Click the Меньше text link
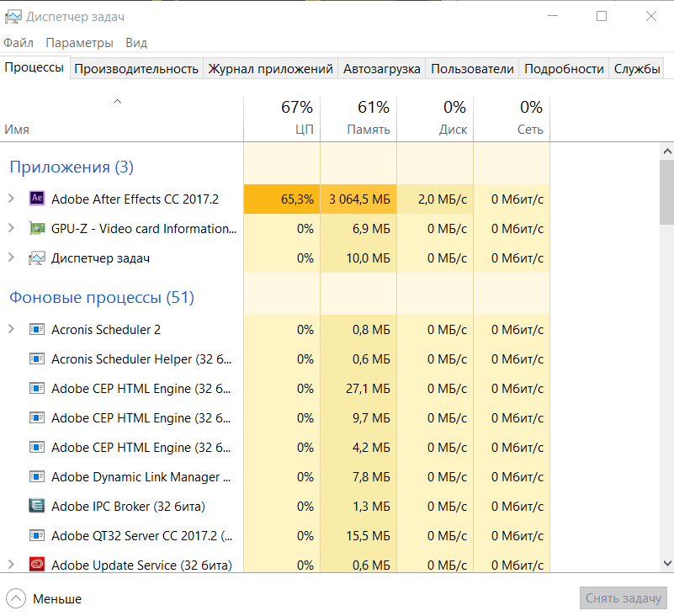The height and width of the screenshot is (616, 674). [x=57, y=599]
